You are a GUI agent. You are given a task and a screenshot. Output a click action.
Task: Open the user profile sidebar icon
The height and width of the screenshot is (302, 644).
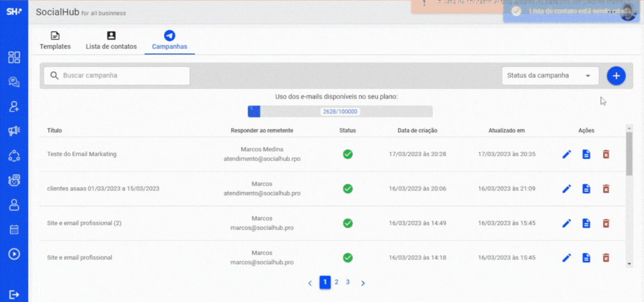[14, 205]
